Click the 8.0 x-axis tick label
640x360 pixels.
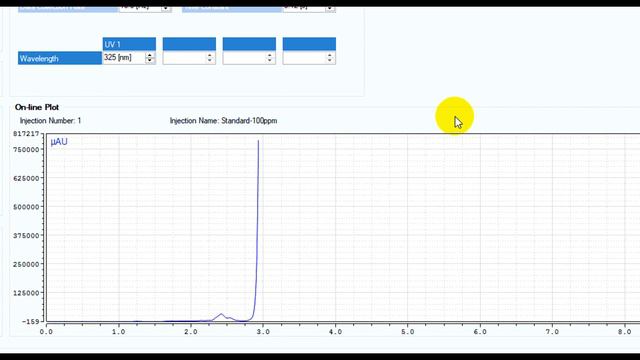[624, 332]
